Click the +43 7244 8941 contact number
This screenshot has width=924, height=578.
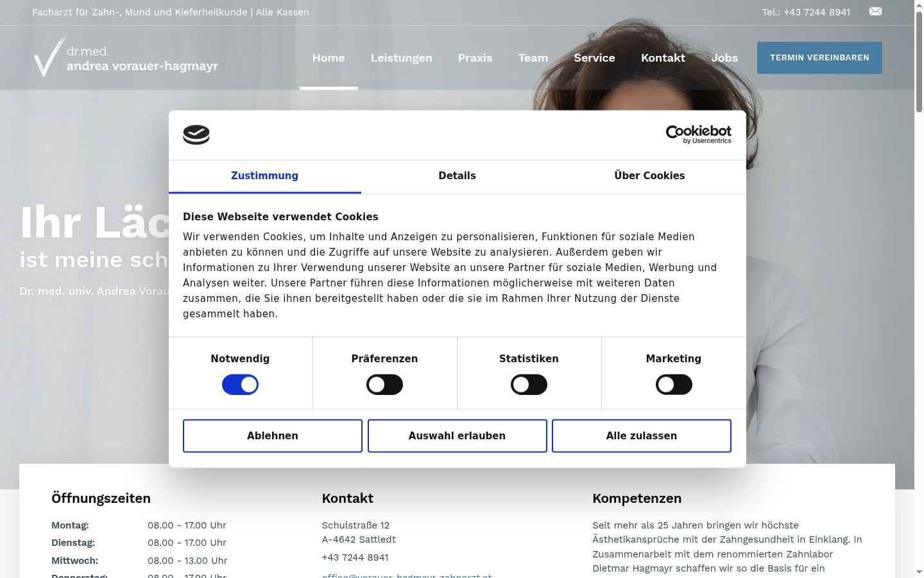click(355, 557)
